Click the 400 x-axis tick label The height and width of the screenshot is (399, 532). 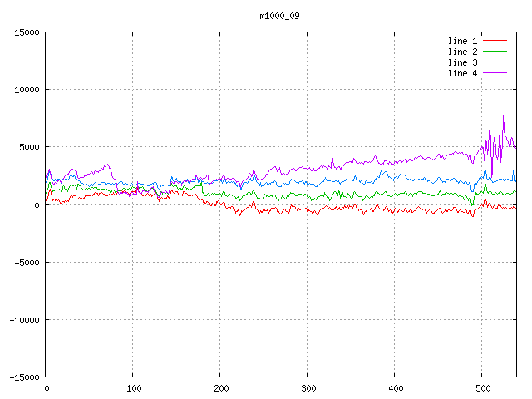pos(395,388)
